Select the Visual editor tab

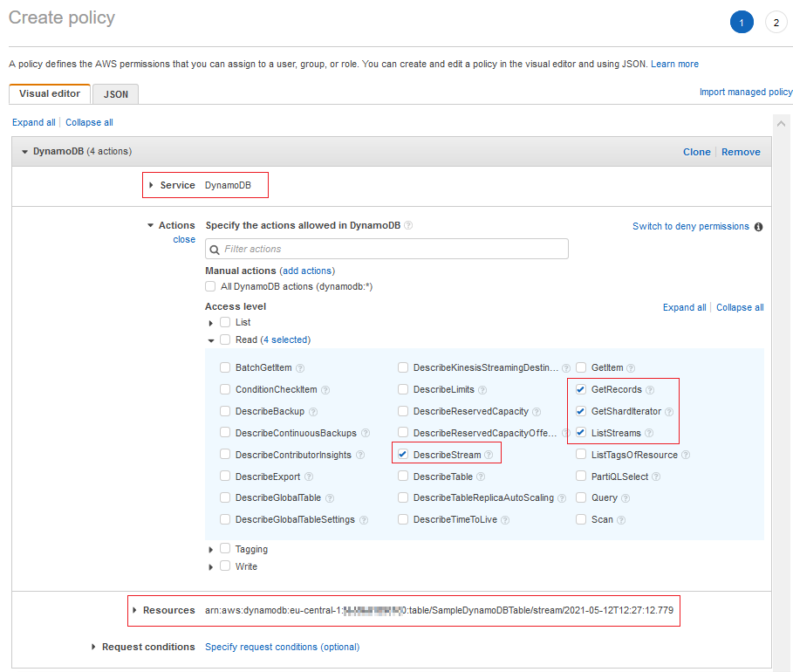(x=50, y=93)
